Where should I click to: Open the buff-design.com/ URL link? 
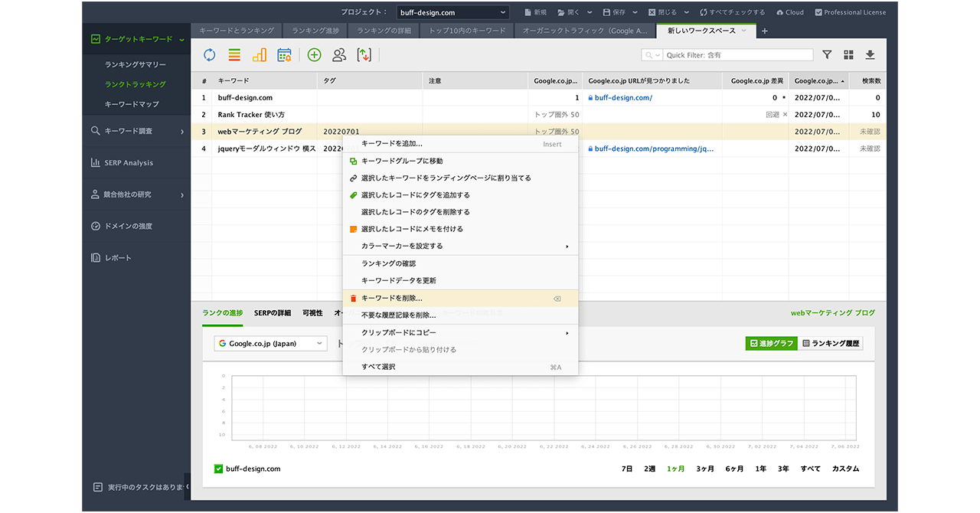pos(623,98)
